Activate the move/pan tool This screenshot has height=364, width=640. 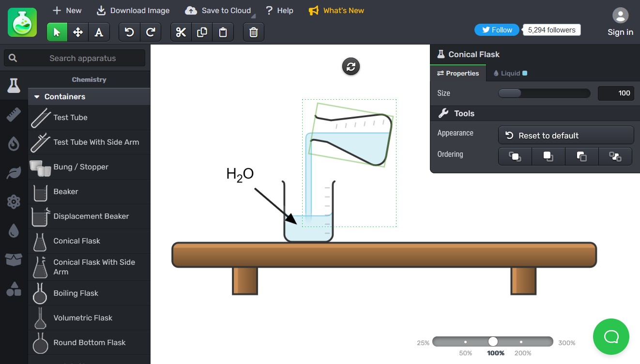(x=78, y=32)
